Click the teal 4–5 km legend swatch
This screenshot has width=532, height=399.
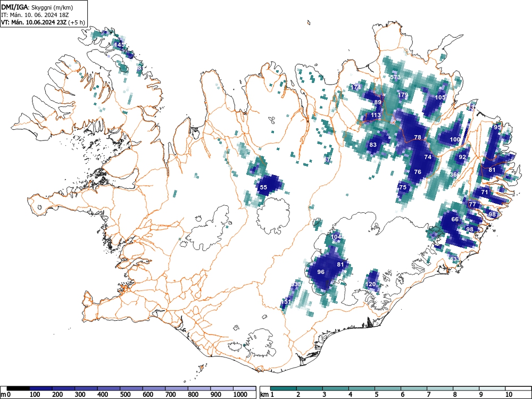[x=362, y=388]
